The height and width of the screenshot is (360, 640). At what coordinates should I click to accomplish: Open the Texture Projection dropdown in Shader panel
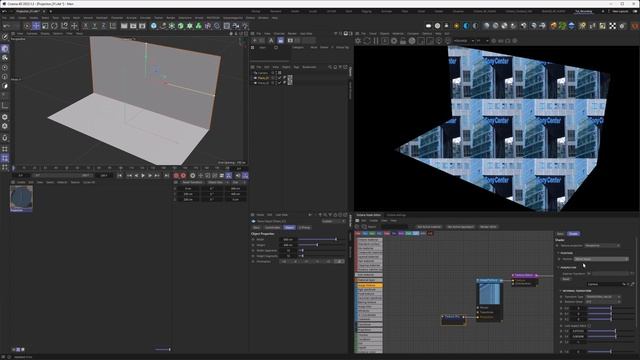[602, 246]
